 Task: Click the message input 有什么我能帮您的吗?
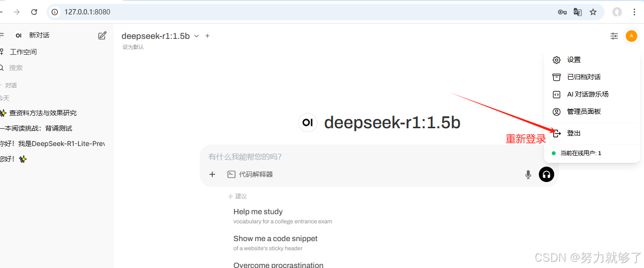(x=379, y=157)
